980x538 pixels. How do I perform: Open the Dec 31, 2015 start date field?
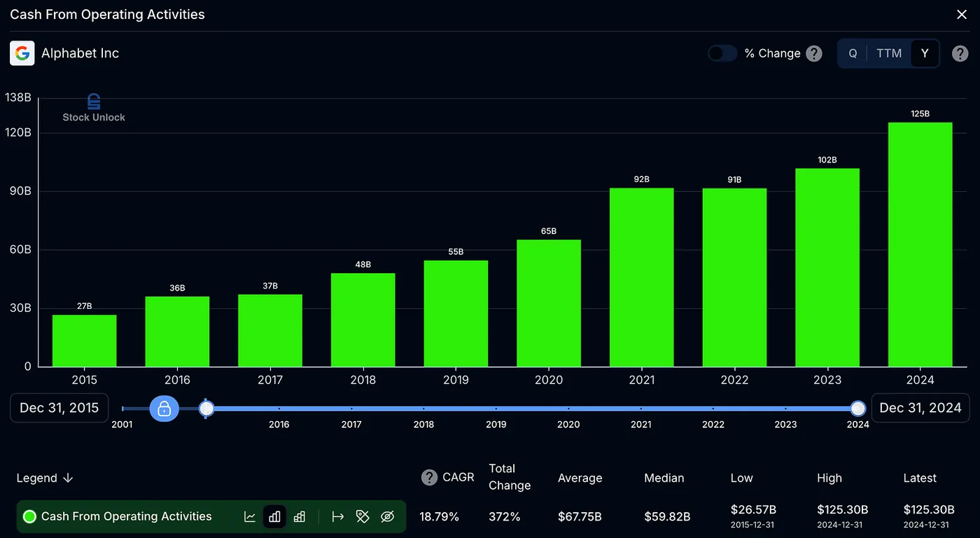pyautogui.click(x=59, y=408)
